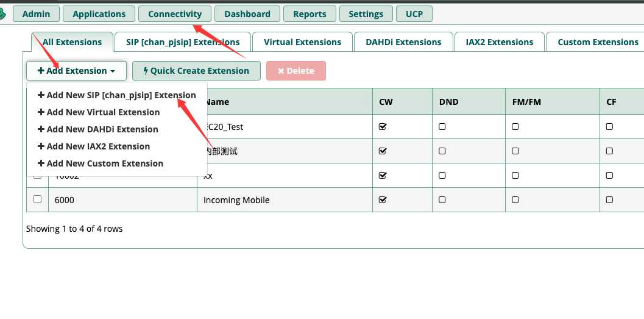Open UCP from the top bar
Viewport: 644px width, 319px height.
414,14
